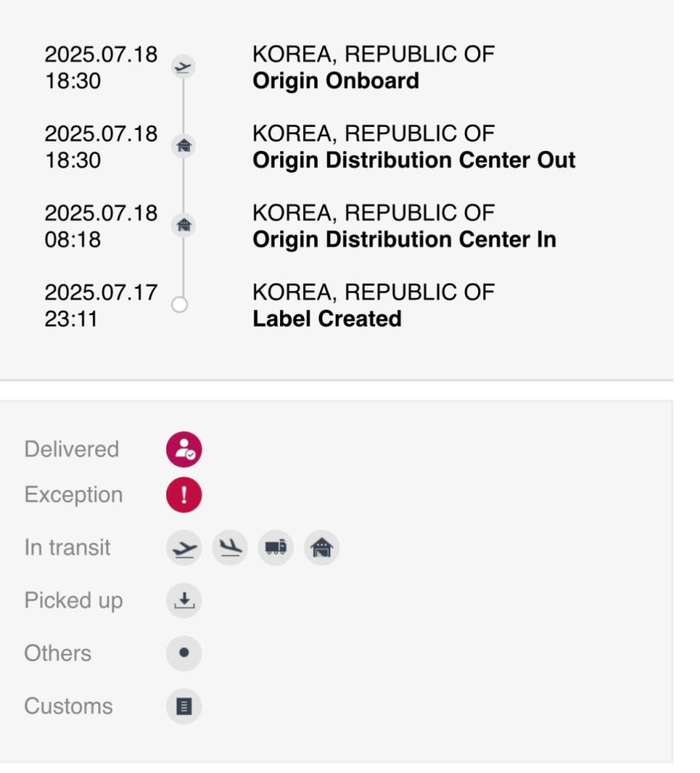This screenshot has width=700, height=773.
Task: Click the warehouse In transit legend icon
Action: [x=322, y=548]
